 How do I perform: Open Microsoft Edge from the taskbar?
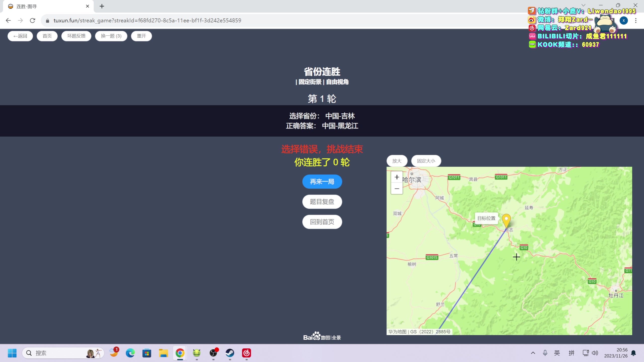pyautogui.click(x=130, y=353)
